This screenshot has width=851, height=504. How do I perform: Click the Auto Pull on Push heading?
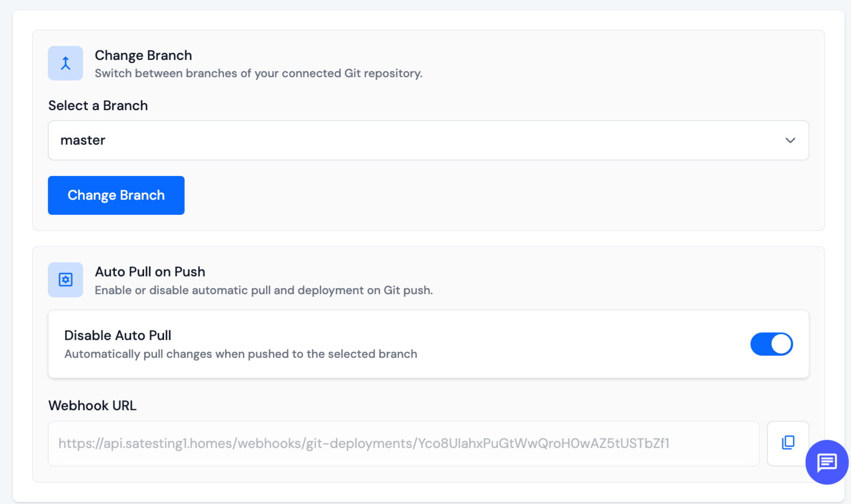(150, 271)
